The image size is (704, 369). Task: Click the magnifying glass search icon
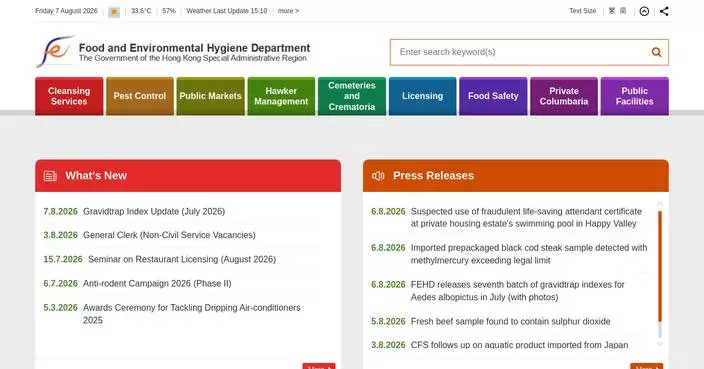(x=656, y=52)
